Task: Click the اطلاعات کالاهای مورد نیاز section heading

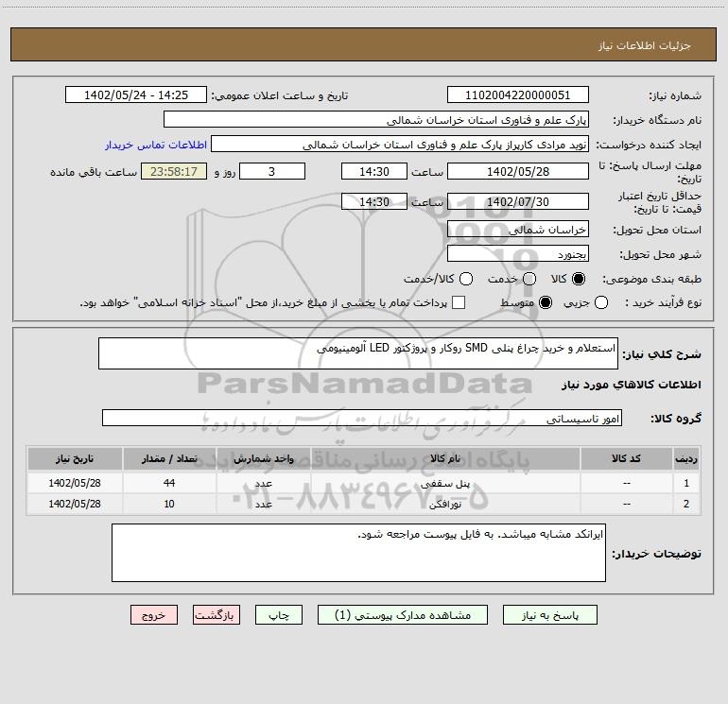Action: point(632,385)
